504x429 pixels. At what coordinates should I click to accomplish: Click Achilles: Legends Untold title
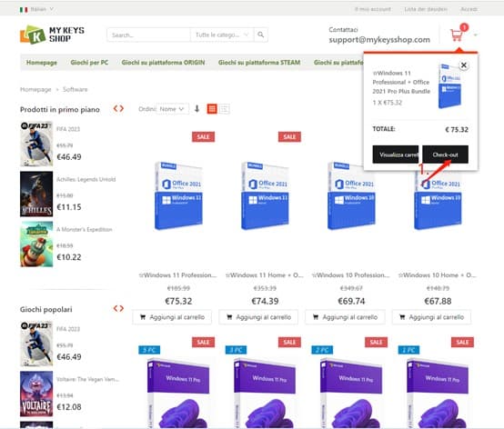tap(86, 179)
